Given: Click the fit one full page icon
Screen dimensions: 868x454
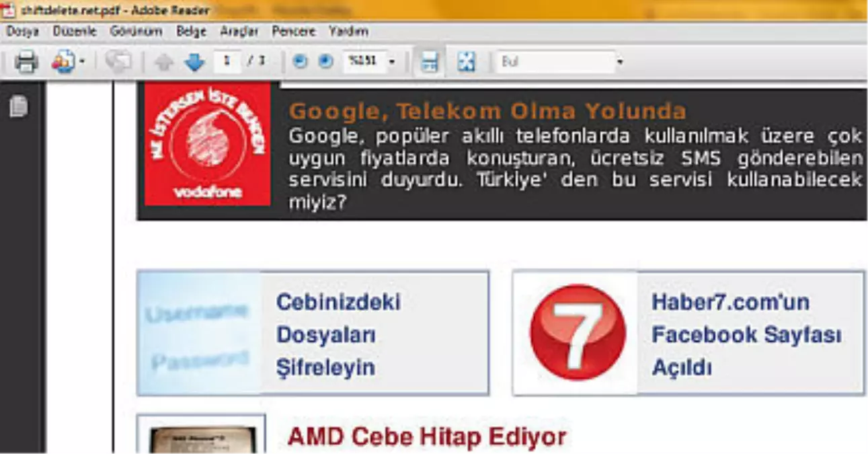Looking at the screenshot, I should pos(466,63).
